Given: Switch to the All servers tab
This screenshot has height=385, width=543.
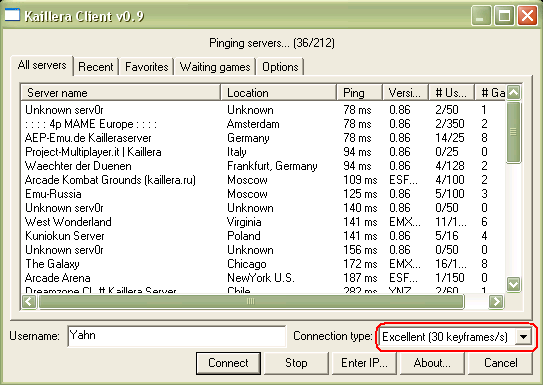Looking at the screenshot, I should click(42, 65).
